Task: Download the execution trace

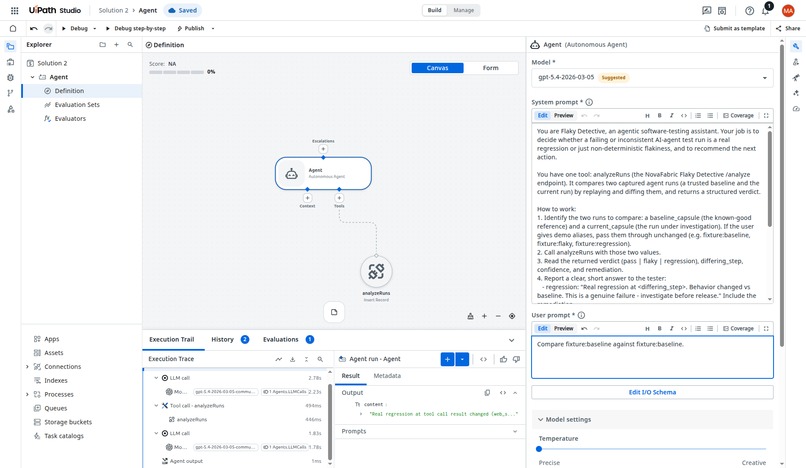Action: click(x=292, y=359)
